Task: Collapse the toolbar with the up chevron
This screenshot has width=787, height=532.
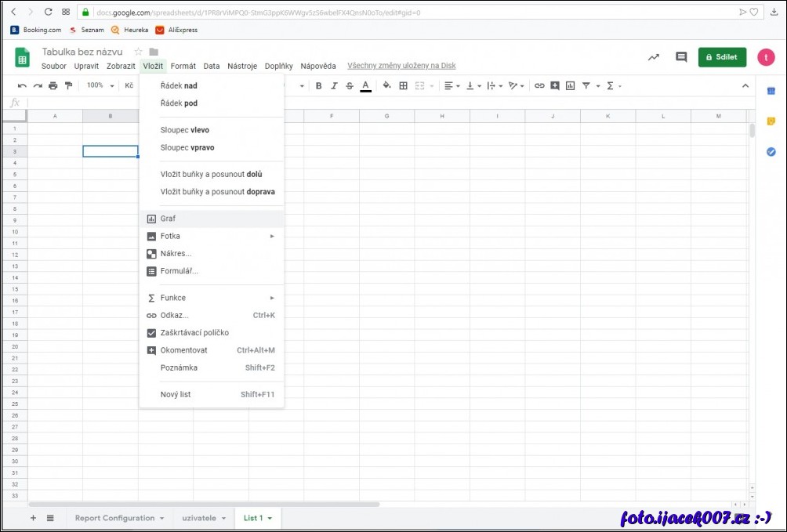Action: (x=745, y=85)
